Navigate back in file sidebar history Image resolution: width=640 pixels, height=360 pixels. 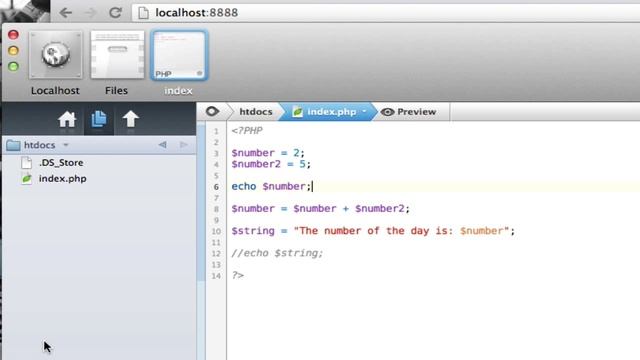coord(162,144)
